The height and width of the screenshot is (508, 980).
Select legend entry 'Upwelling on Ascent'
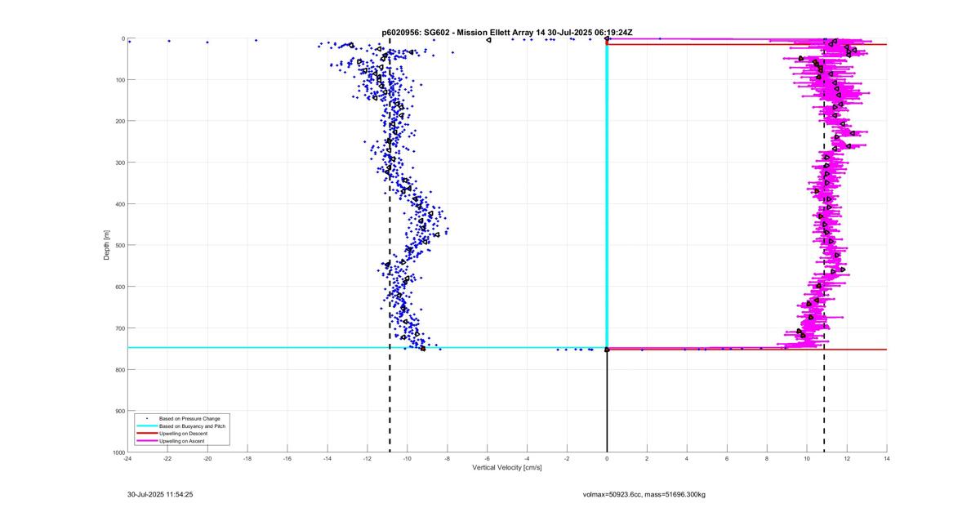click(182, 441)
